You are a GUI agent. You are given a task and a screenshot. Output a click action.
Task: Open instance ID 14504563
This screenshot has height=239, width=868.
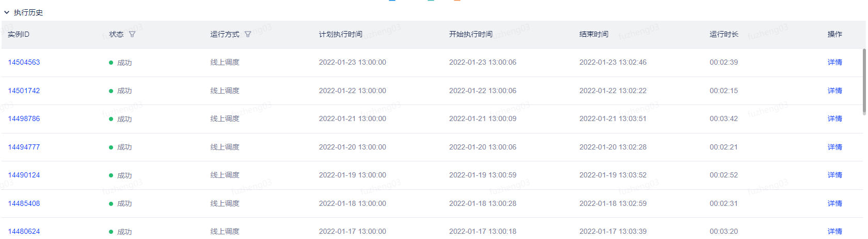(x=24, y=62)
